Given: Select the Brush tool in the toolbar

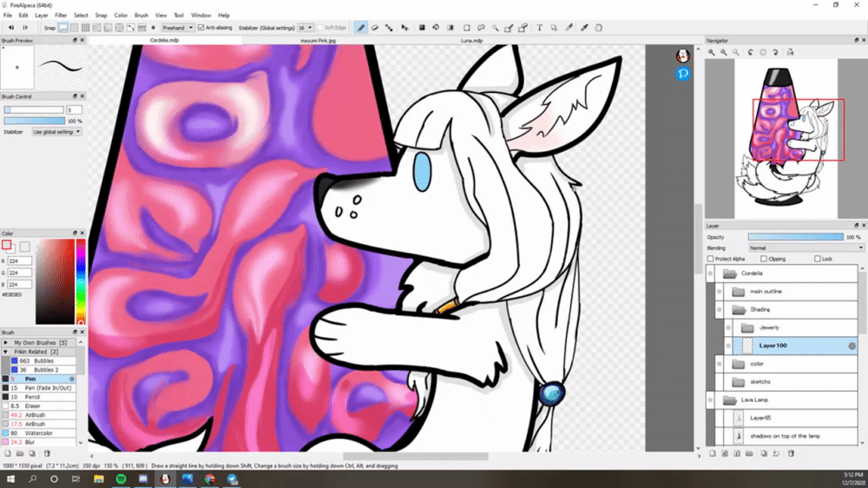Looking at the screenshot, I should point(360,28).
